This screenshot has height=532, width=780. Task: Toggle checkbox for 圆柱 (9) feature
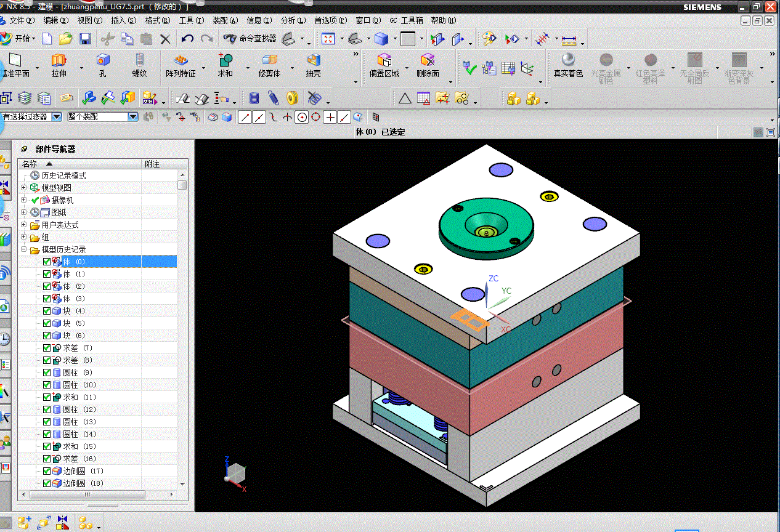[47, 373]
